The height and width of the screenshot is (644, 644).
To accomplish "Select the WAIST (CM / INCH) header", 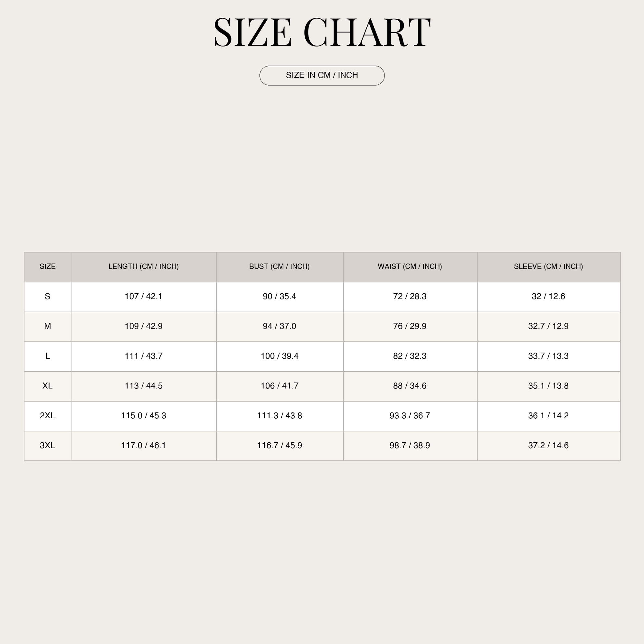I will point(410,267).
